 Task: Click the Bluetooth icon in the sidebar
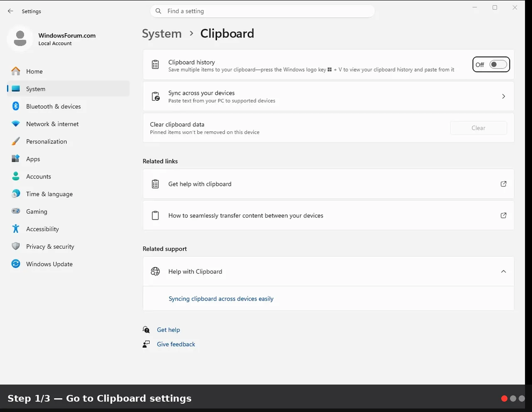click(x=16, y=106)
